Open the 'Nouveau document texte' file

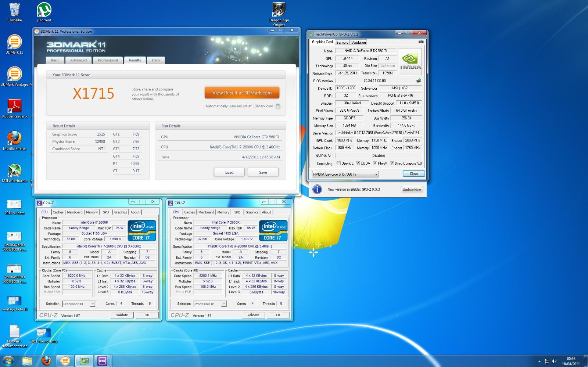pos(14,336)
